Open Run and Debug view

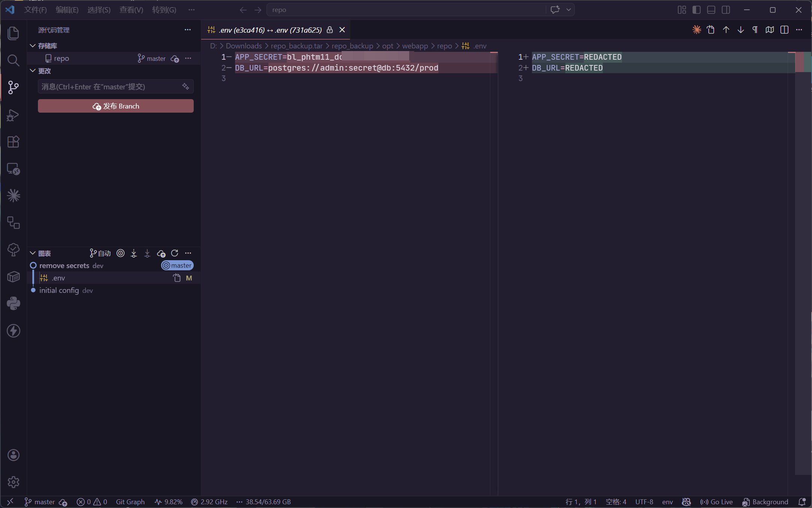pyautogui.click(x=14, y=115)
